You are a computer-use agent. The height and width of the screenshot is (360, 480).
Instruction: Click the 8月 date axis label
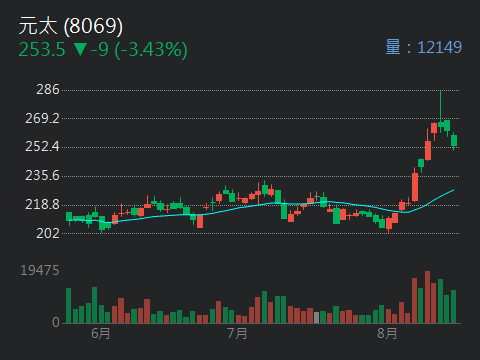coord(387,333)
